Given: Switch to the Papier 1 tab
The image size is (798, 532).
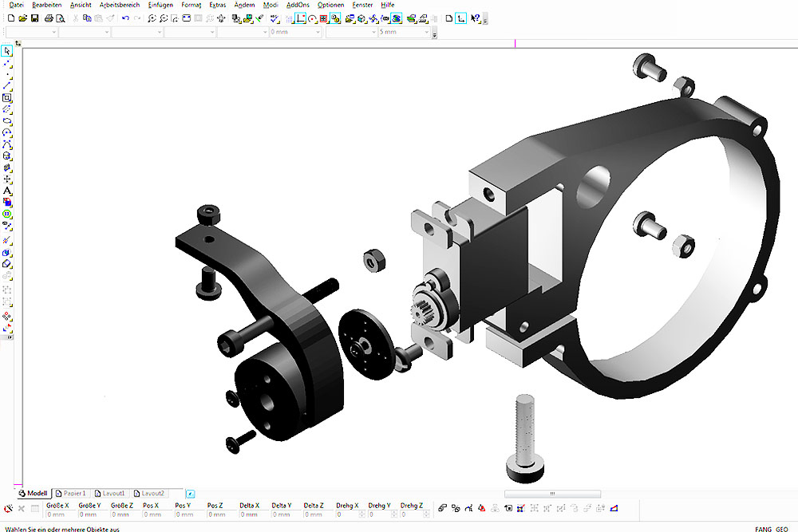Looking at the screenshot, I should point(70,494).
